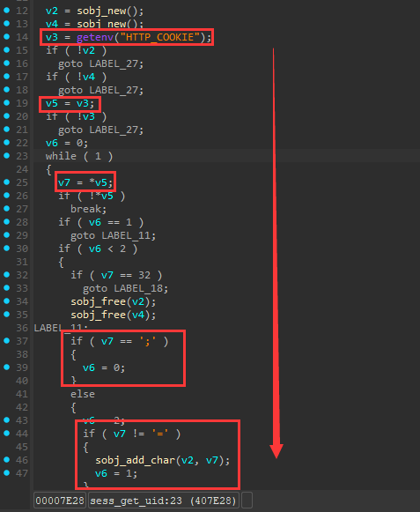Toggle breakpoint dot on while line 23
This screenshot has height=512, width=420.
point(6,155)
